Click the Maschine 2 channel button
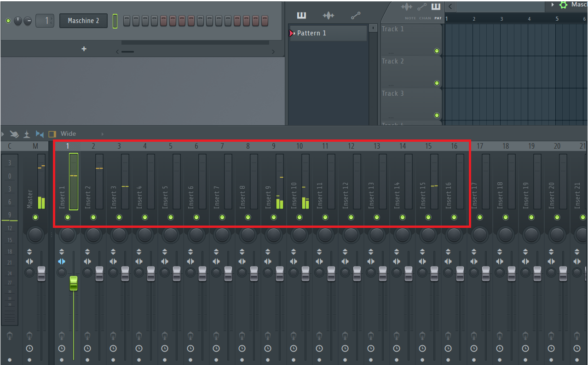The height and width of the screenshot is (365, 588). pyautogui.click(x=83, y=21)
